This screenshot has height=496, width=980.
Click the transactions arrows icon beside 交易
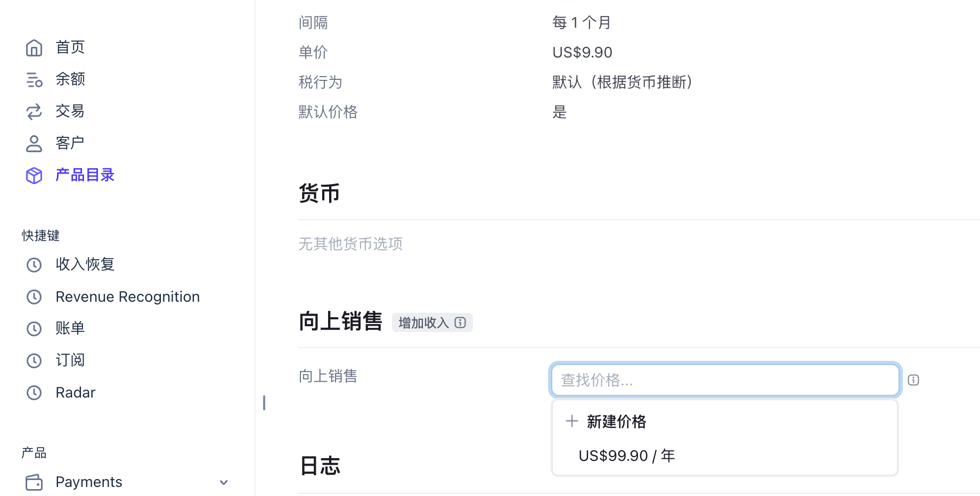34,112
